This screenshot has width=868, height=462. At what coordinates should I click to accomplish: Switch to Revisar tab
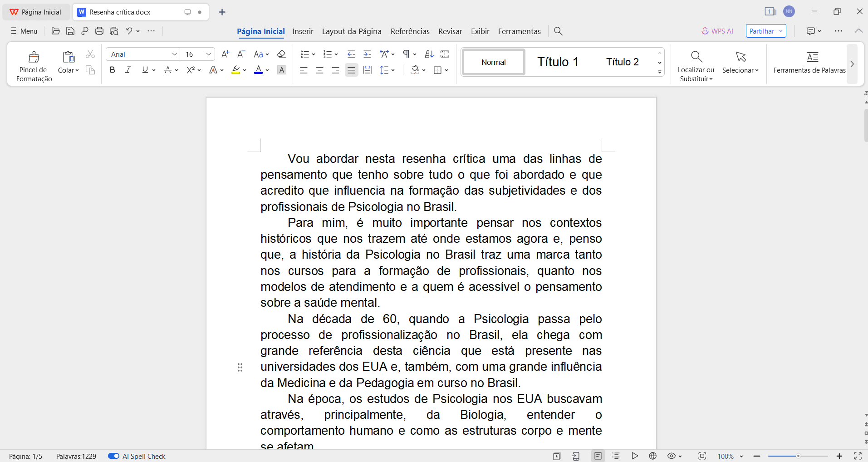(x=450, y=31)
